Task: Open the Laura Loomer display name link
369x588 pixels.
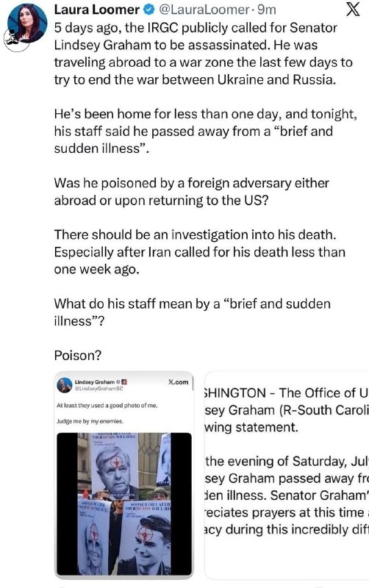Action: click(x=97, y=10)
